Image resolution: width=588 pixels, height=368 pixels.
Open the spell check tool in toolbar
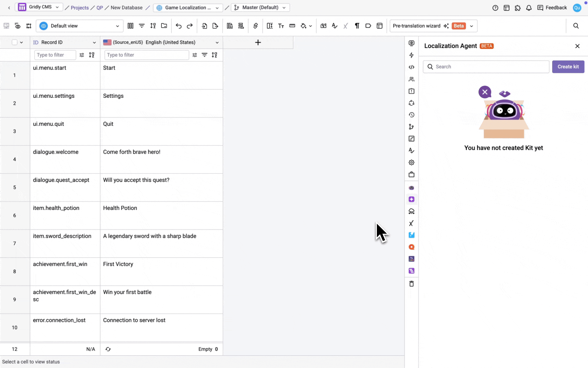(335, 26)
